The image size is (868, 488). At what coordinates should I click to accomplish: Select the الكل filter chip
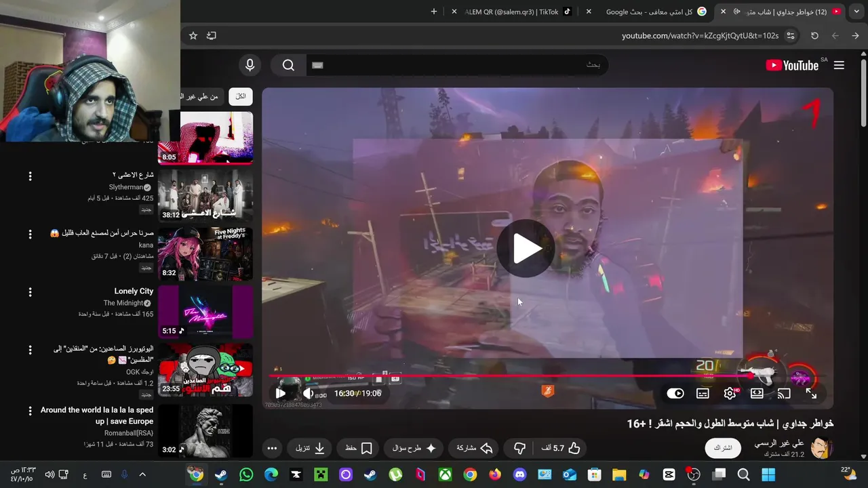coord(241,97)
